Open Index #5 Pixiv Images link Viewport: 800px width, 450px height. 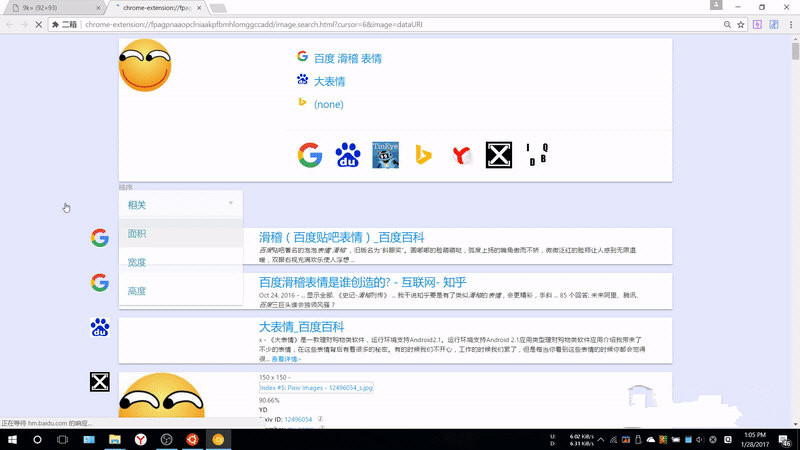(x=316, y=388)
